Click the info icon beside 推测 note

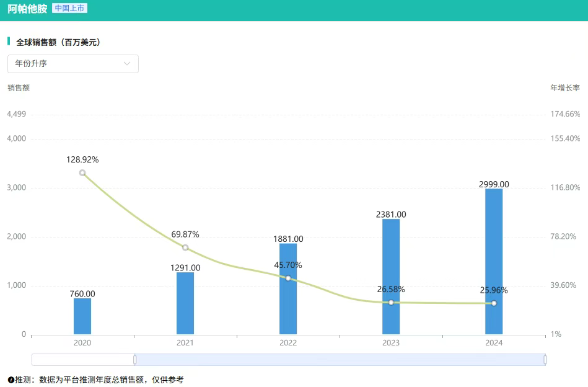pos(11,380)
